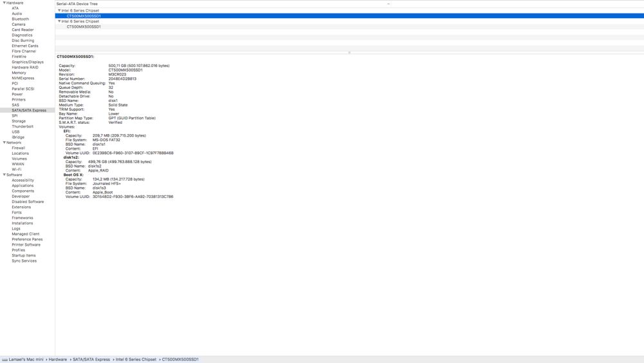Viewport: 644px width, 363px height.
Task: Show Wi-Fi information
Action: (17, 169)
